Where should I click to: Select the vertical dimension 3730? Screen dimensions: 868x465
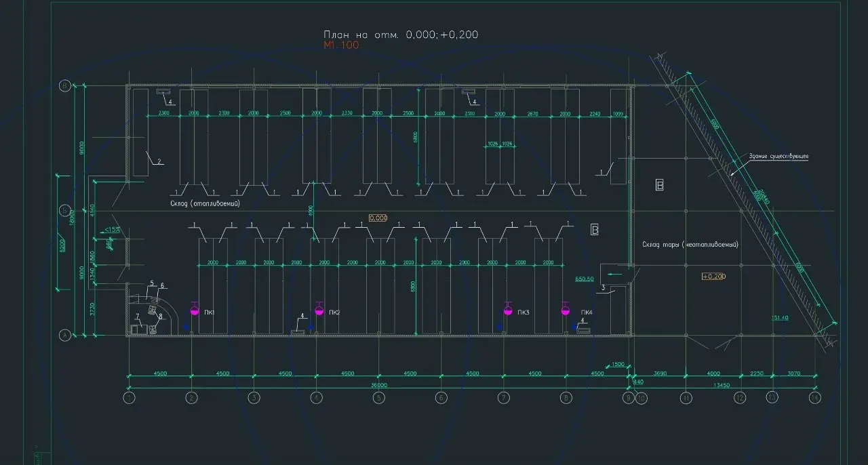coord(92,310)
